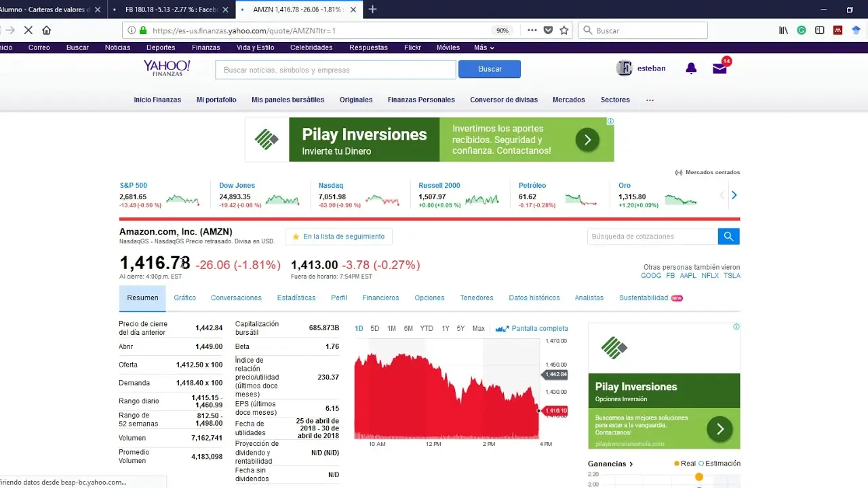Open the Sustentabilidad tab
Screen dimensions: 868x488
[x=644, y=298]
